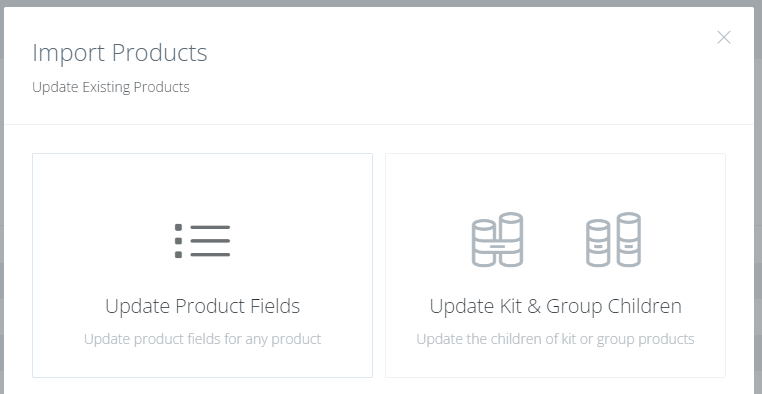Close the Import Products dialog
The height and width of the screenshot is (394, 762).
tap(724, 37)
